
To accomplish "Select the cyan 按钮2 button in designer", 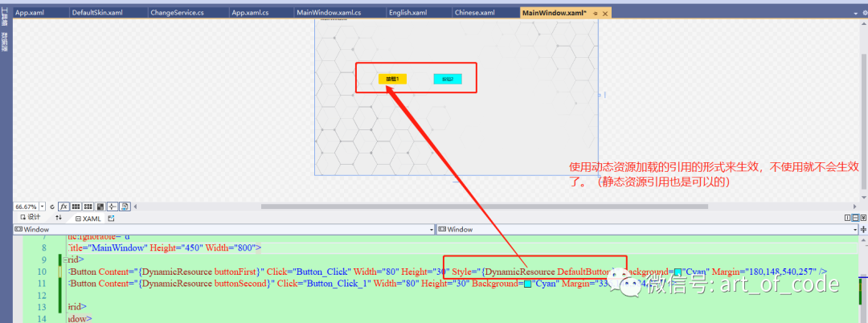I will [448, 79].
